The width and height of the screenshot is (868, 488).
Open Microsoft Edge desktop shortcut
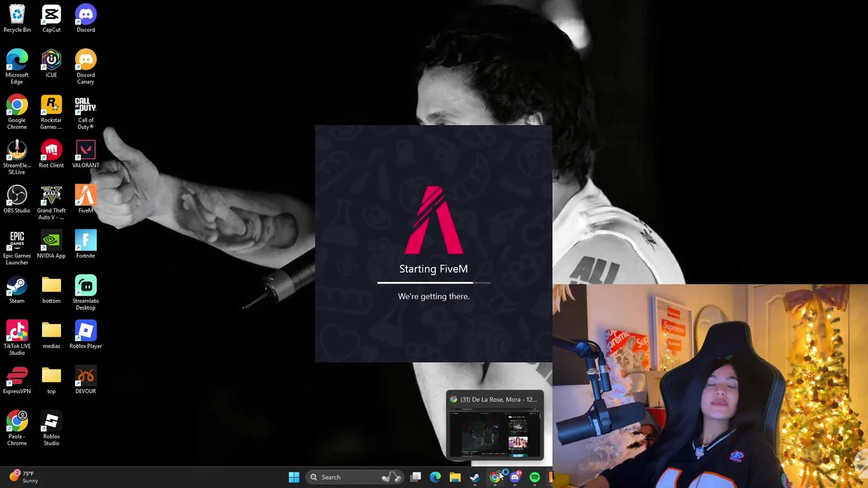(x=17, y=66)
